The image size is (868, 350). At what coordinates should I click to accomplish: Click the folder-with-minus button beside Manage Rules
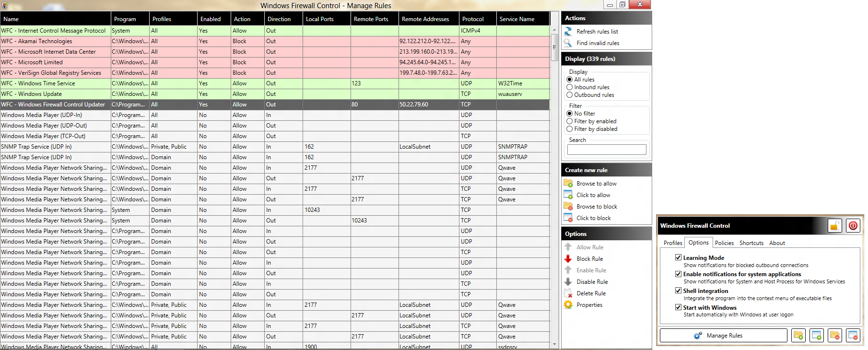click(835, 336)
